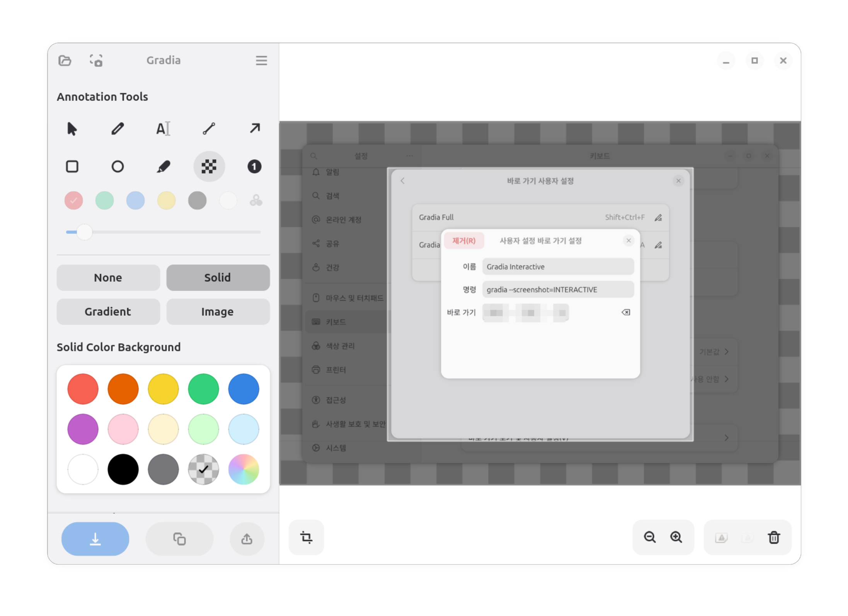Viewport: 848px width, 616px height.
Task: Set background to bright green solid color
Action: [204, 389]
